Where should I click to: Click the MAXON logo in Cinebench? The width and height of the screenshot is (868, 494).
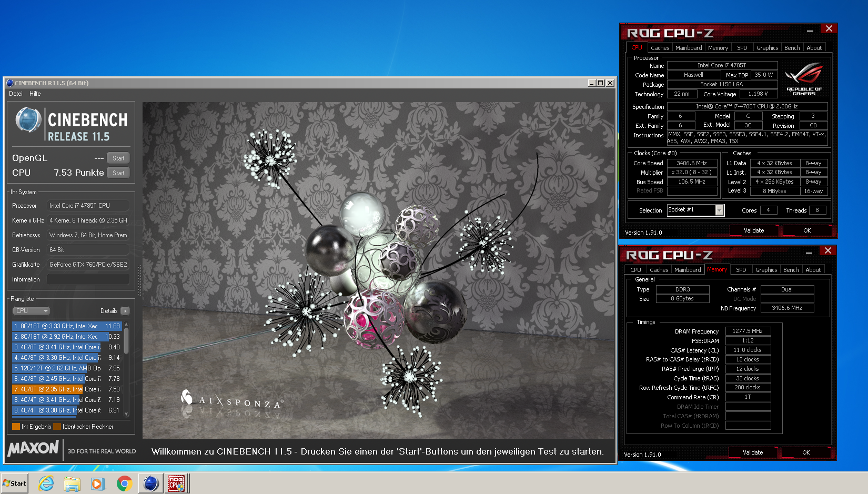click(x=33, y=448)
